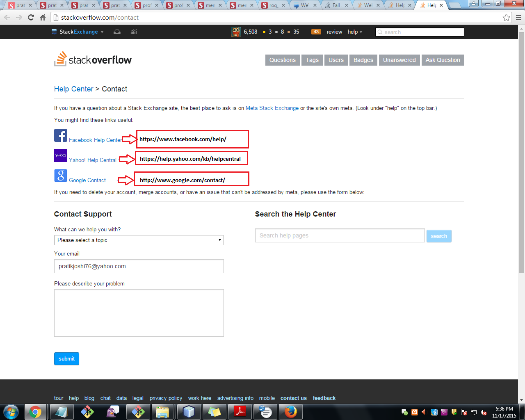Image resolution: width=525 pixels, height=420 pixels.
Task: Open user profile avatar in top bar
Action: tap(236, 32)
